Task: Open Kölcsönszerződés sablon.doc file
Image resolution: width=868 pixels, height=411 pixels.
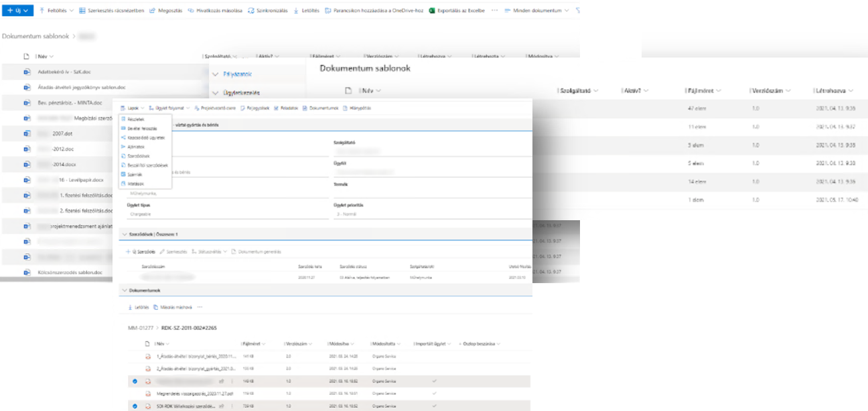Action: [x=69, y=272]
